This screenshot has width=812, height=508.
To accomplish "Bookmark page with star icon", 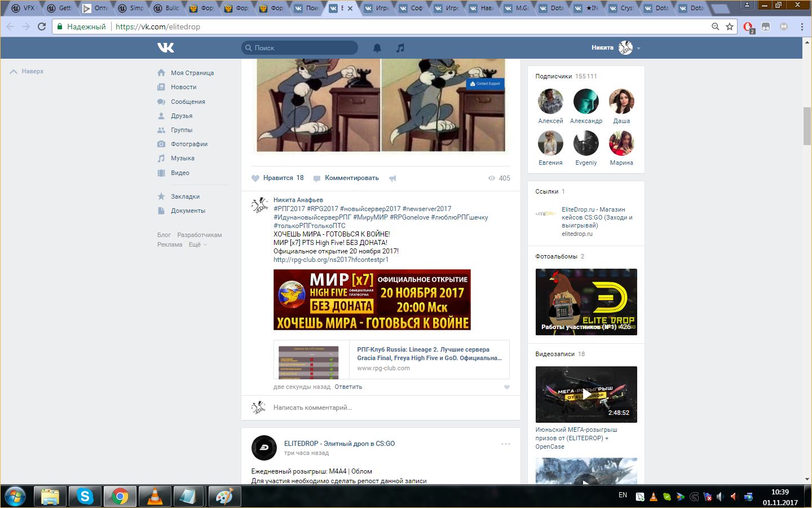I will (x=730, y=27).
